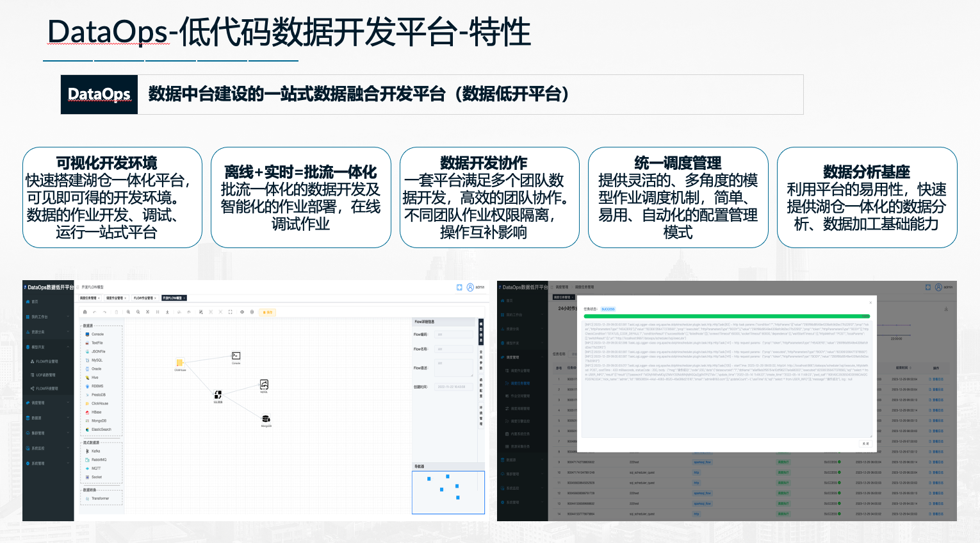Switch to the FLOW作业管理 tab in the tab bar
This screenshot has height=543, width=980.
(145, 298)
